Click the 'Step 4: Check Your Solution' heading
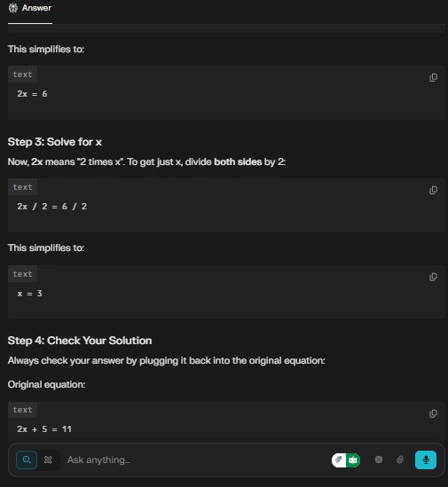Image resolution: width=448 pixels, height=487 pixels. pos(80,341)
